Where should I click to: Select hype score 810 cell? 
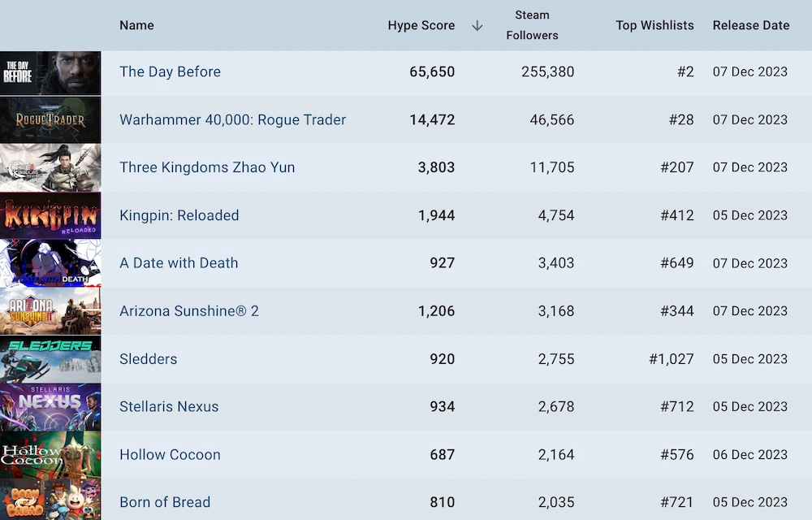[x=443, y=502]
